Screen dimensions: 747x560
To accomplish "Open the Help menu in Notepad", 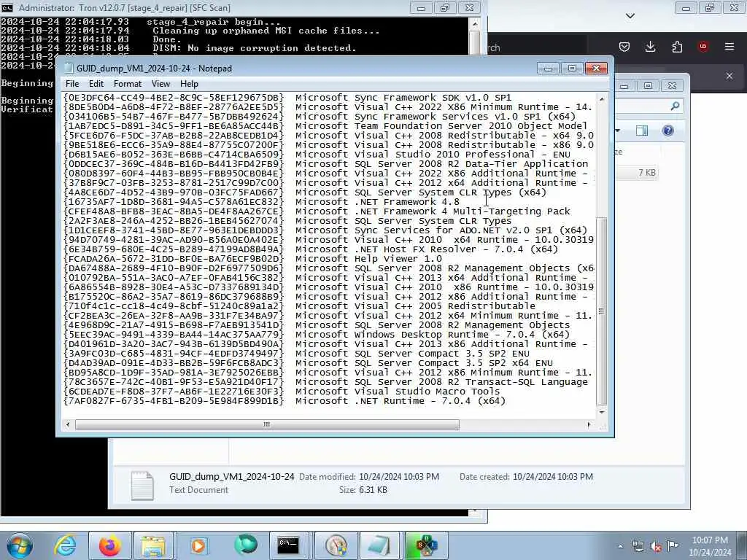I will (x=189, y=84).
